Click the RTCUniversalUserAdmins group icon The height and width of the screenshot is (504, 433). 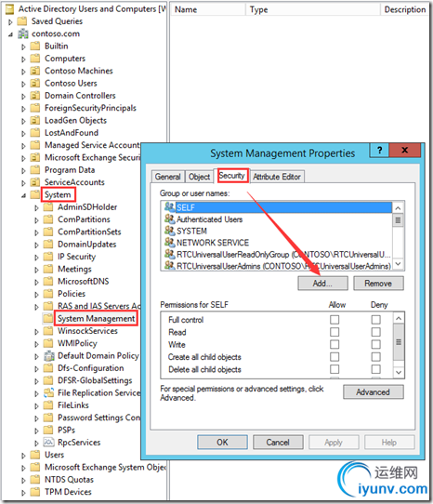pyautogui.click(x=170, y=266)
